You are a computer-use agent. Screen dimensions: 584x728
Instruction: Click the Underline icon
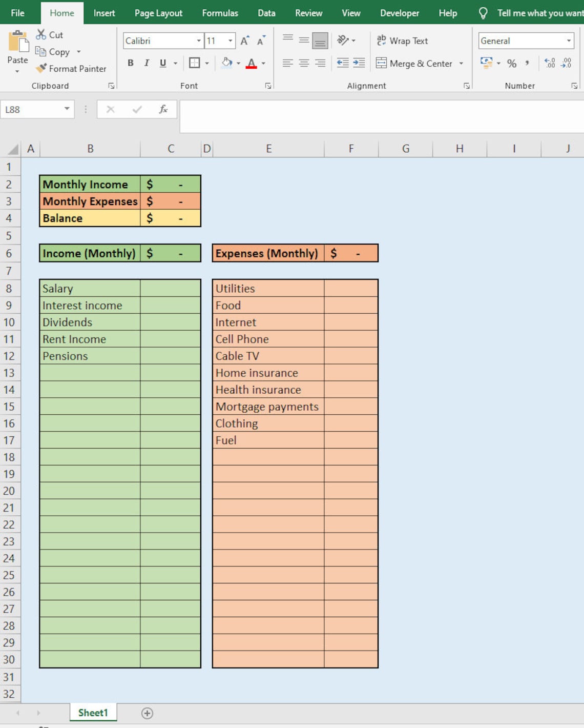click(x=162, y=63)
